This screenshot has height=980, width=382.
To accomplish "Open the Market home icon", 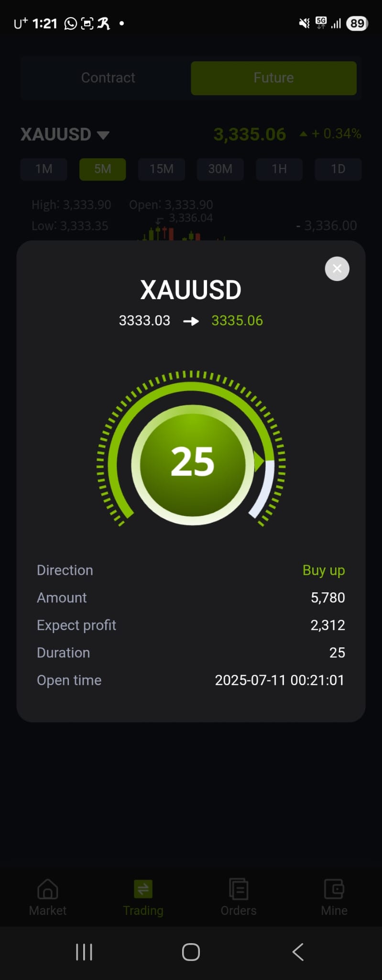I will click(47, 889).
